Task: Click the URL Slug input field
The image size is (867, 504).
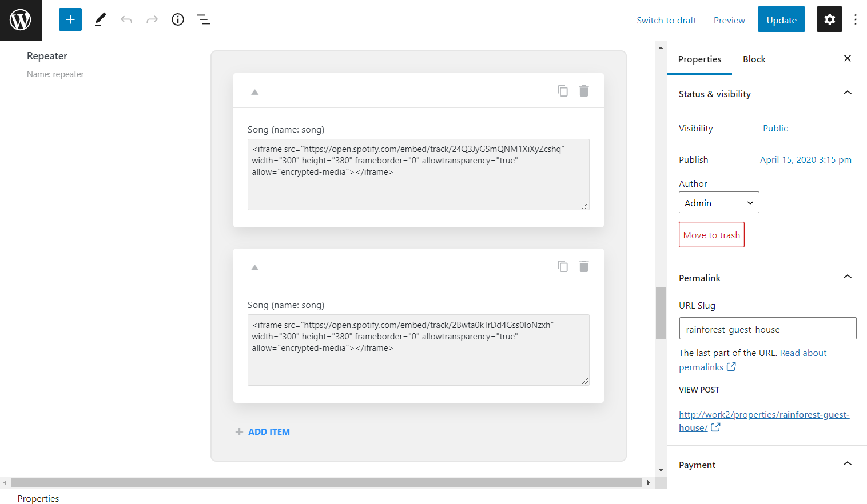Action: (x=767, y=329)
